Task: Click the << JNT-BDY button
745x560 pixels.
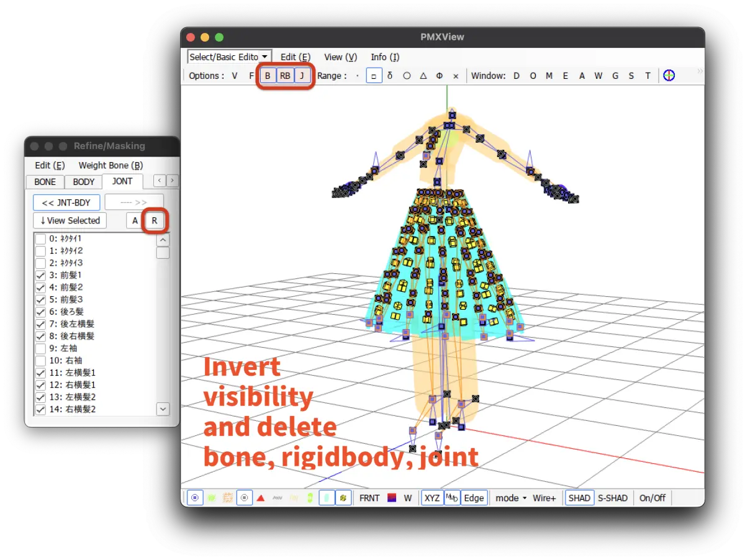Action: pyautogui.click(x=66, y=202)
